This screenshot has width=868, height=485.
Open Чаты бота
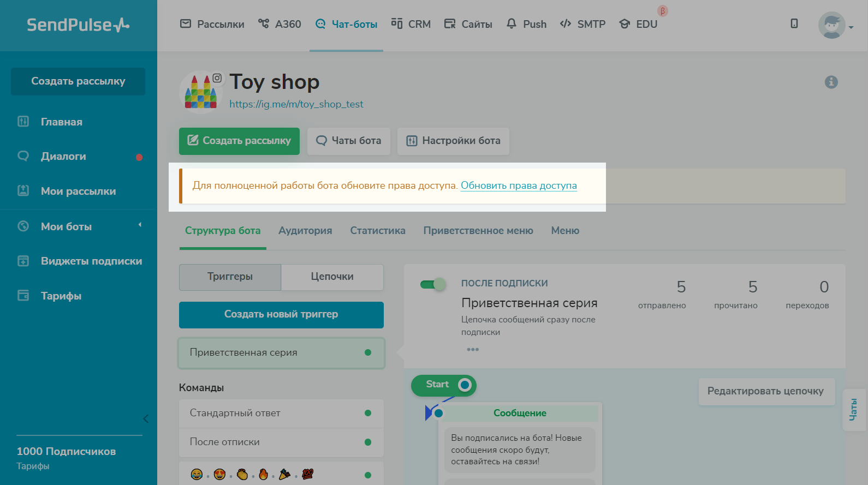click(349, 141)
